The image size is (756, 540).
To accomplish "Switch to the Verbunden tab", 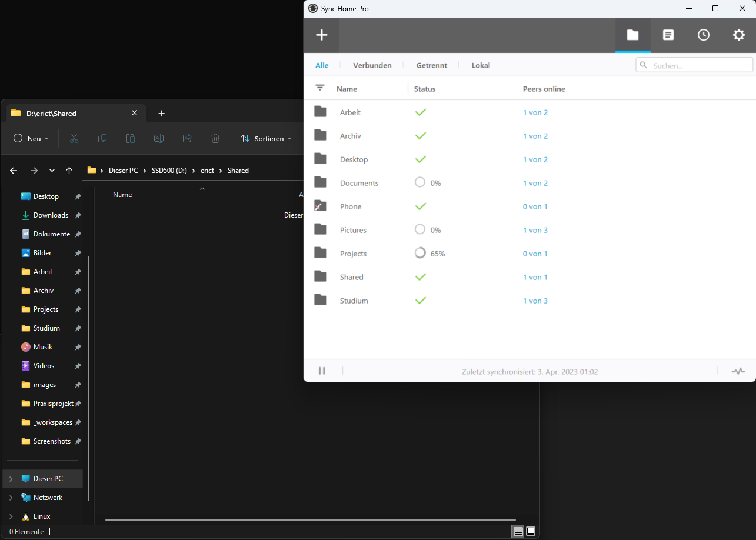I will pos(372,65).
